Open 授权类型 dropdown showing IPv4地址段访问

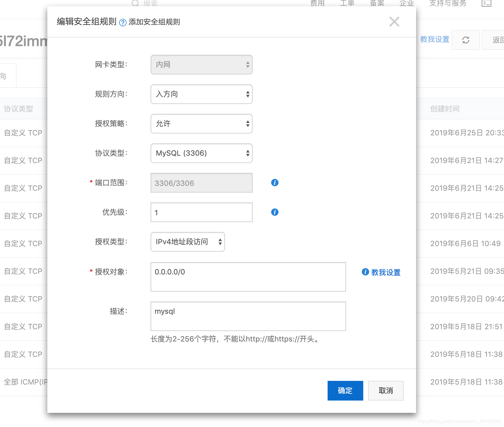[188, 242]
